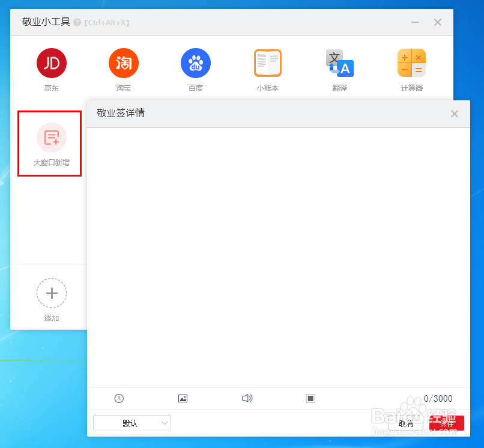Image resolution: width=484 pixels, height=448 pixels.
Task: Click the 保存 save button
Action: [447, 423]
